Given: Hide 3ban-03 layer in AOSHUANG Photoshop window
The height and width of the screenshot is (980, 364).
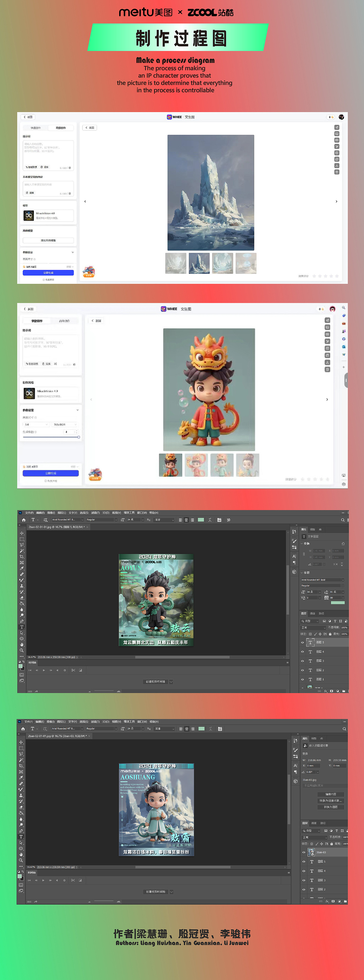Looking at the screenshot, I should click(303, 852).
